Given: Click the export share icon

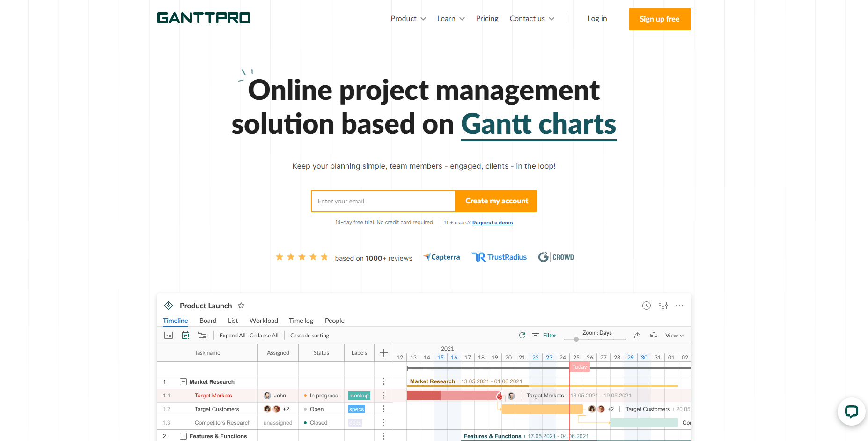Looking at the screenshot, I should coord(637,335).
